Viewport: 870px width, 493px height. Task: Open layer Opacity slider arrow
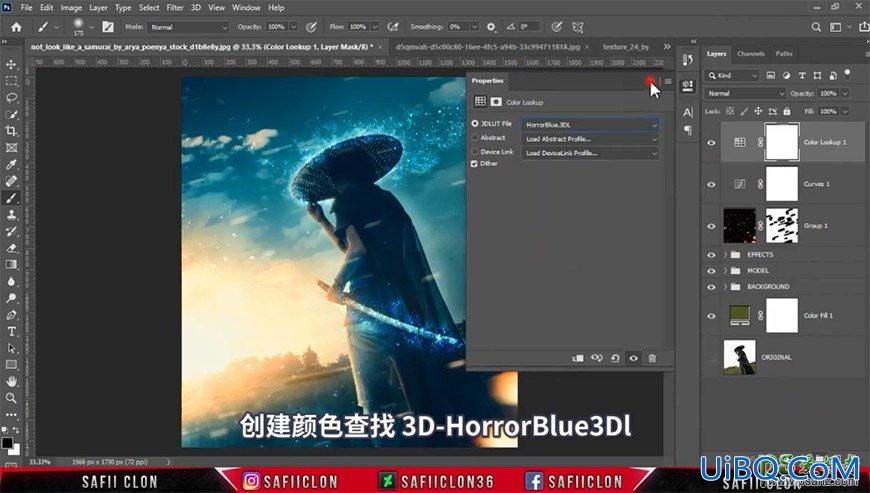coord(845,94)
